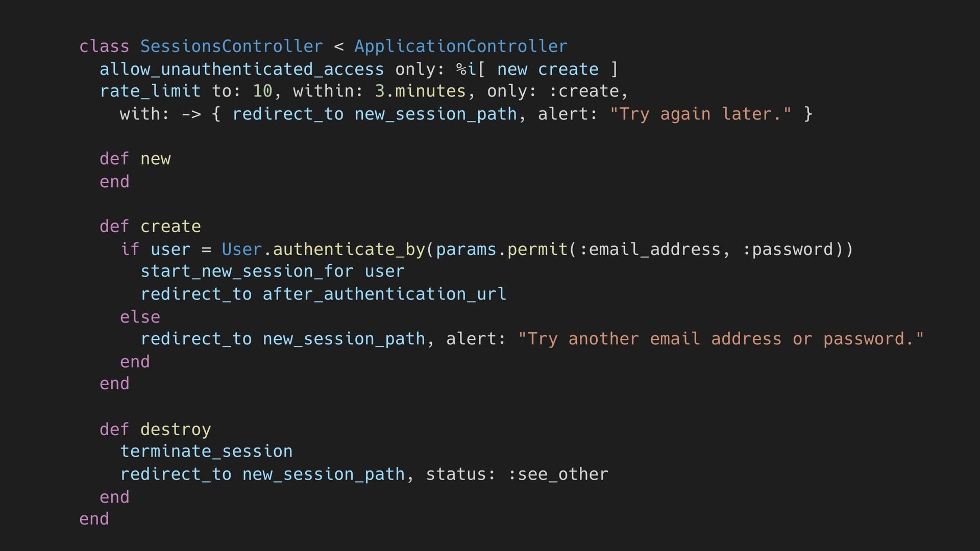Click the "Try again later." string
The height and width of the screenshot is (551, 980).
click(x=700, y=114)
